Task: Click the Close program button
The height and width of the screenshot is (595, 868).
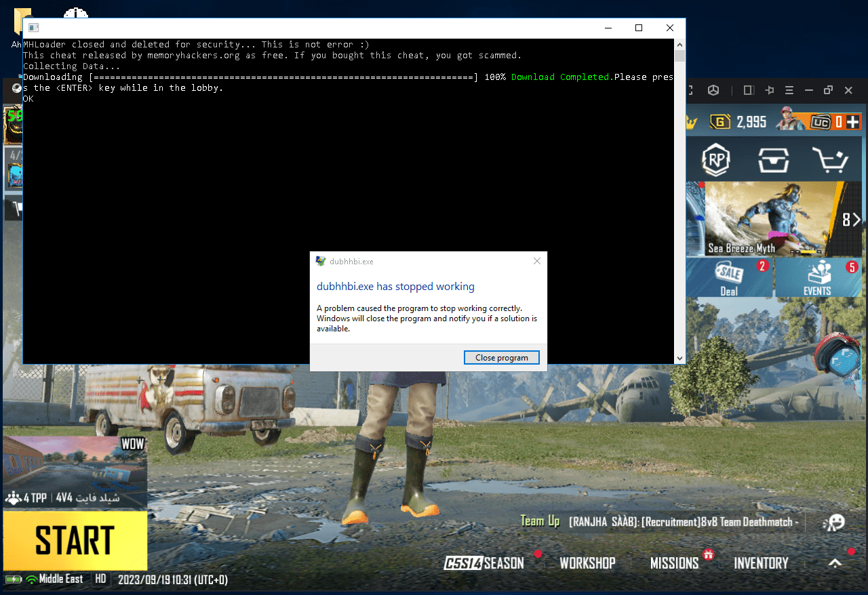Action: coord(502,358)
